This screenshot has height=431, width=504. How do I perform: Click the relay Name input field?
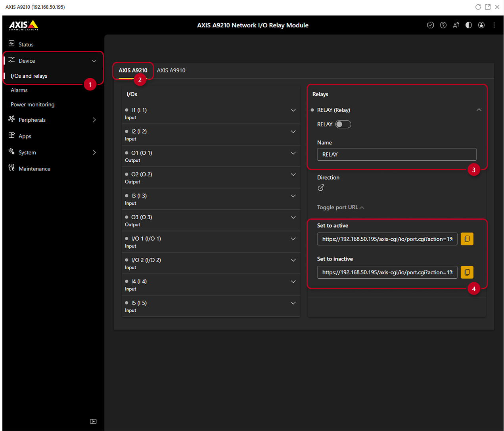click(x=397, y=155)
